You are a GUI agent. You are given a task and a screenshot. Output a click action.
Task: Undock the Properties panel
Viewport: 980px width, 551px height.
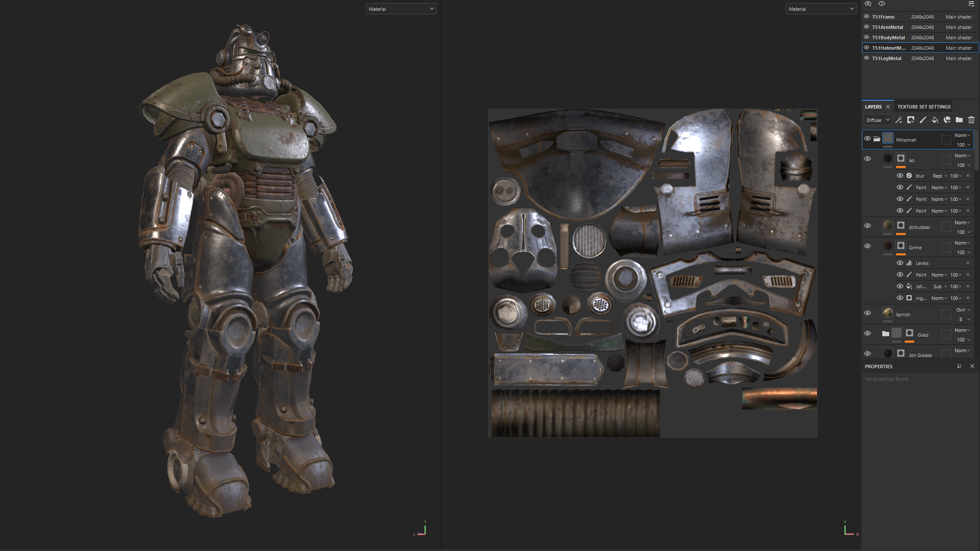(x=959, y=366)
